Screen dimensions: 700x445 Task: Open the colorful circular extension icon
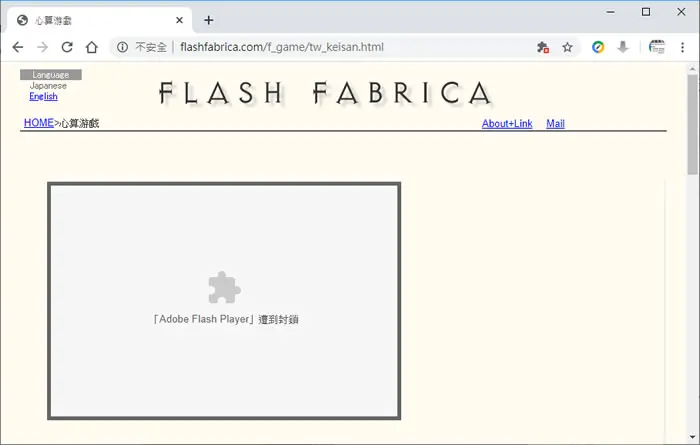click(598, 47)
